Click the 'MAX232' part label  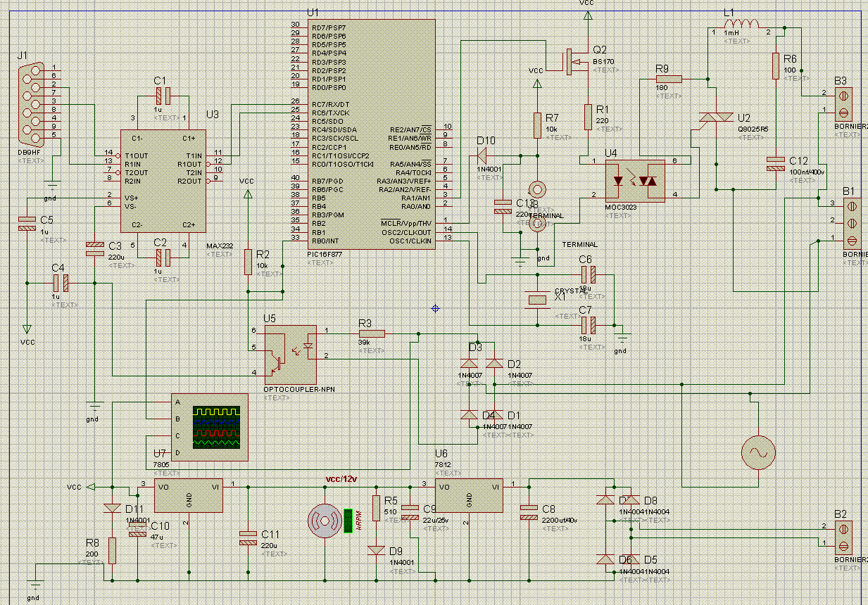(220, 246)
